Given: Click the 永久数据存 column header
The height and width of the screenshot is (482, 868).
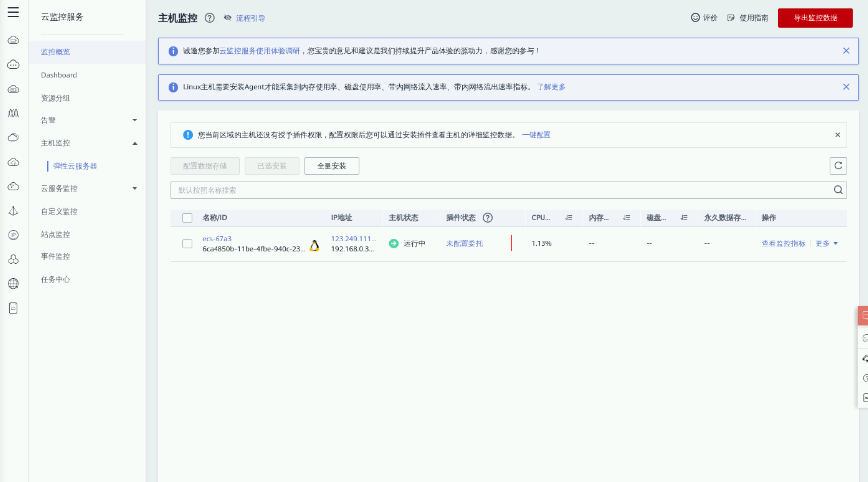Looking at the screenshot, I should (725, 218).
